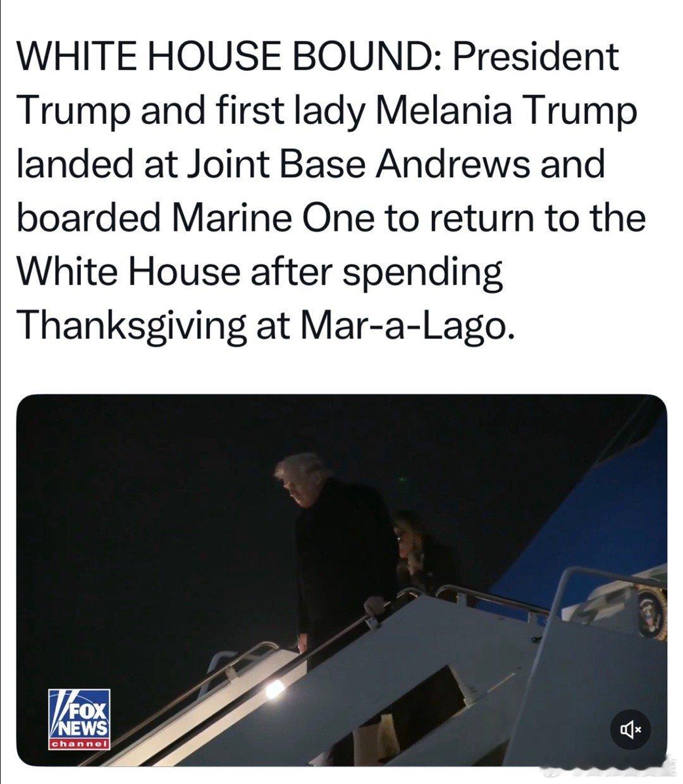The image size is (683, 784).
Task: Click the man descending the stairs in video
Action: pyautogui.click(x=335, y=550)
